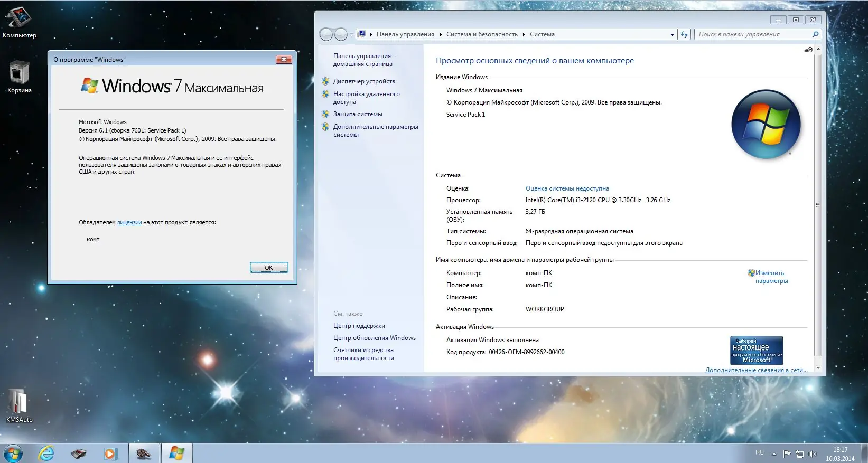Open Настройка удаленного доступа link
868x463 pixels.
click(366, 98)
